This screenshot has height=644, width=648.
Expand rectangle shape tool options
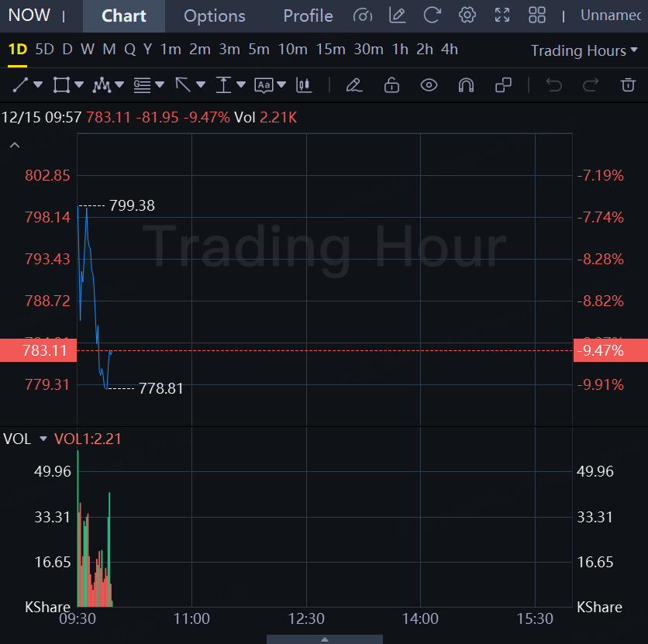click(79, 85)
